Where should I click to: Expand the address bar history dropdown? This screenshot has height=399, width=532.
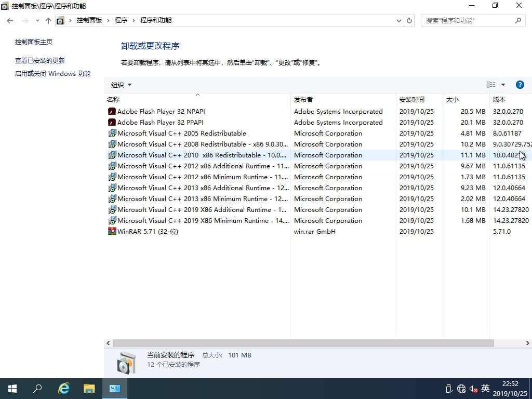pos(399,21)
